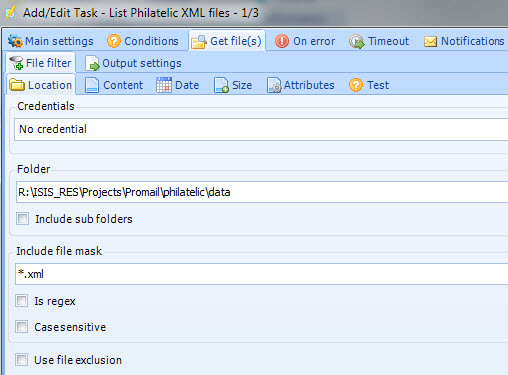
Task: Switch to the Output settings sub-tab
Action: [x=133, y=63]
